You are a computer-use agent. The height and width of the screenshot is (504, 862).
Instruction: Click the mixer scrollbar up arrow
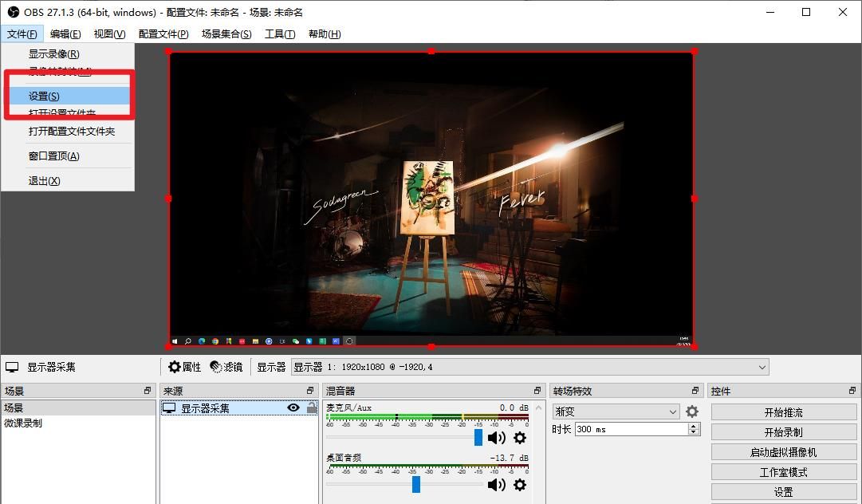pyautogui.click(x=538, y=408)
